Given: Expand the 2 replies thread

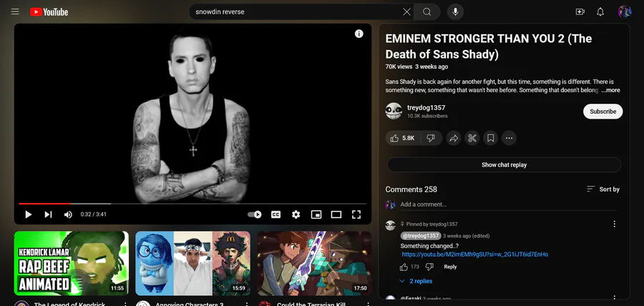Looking at the screenshot, I should [416, 281].
